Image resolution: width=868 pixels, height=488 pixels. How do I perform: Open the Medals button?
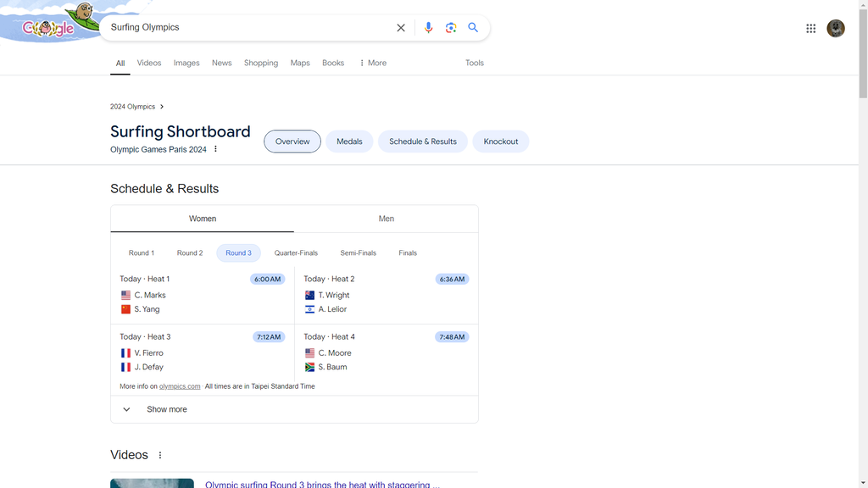click(349, 141)
